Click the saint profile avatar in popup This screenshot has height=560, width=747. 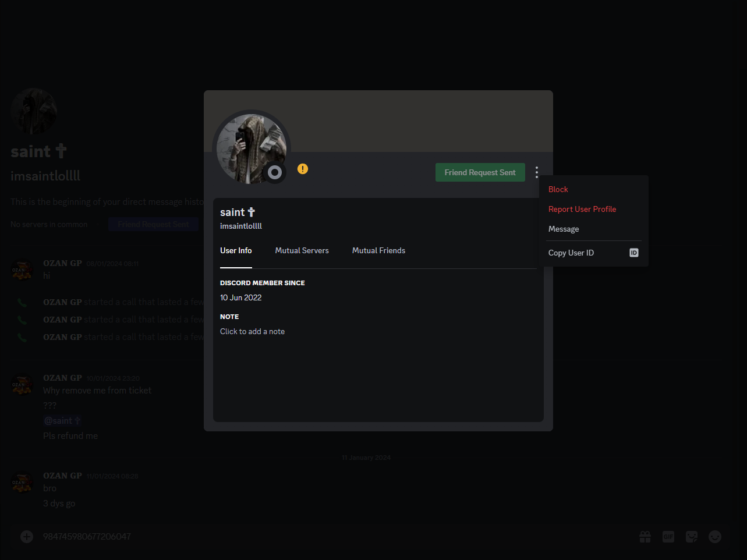tap(252, 149)
